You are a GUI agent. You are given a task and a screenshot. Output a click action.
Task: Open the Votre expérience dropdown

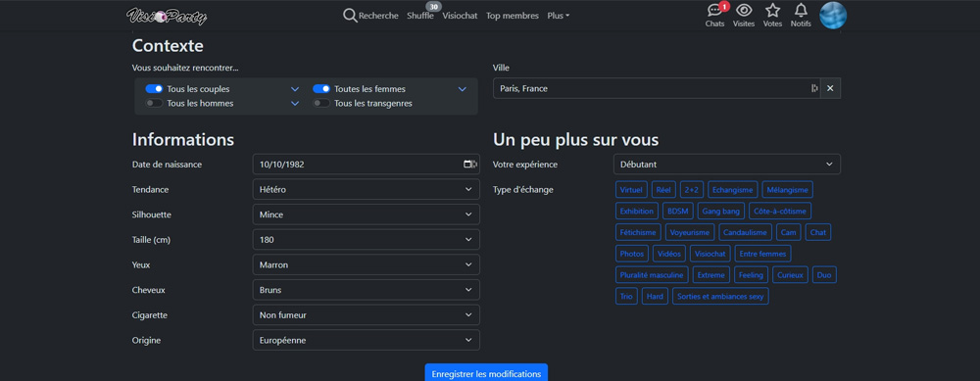[727, 165]
